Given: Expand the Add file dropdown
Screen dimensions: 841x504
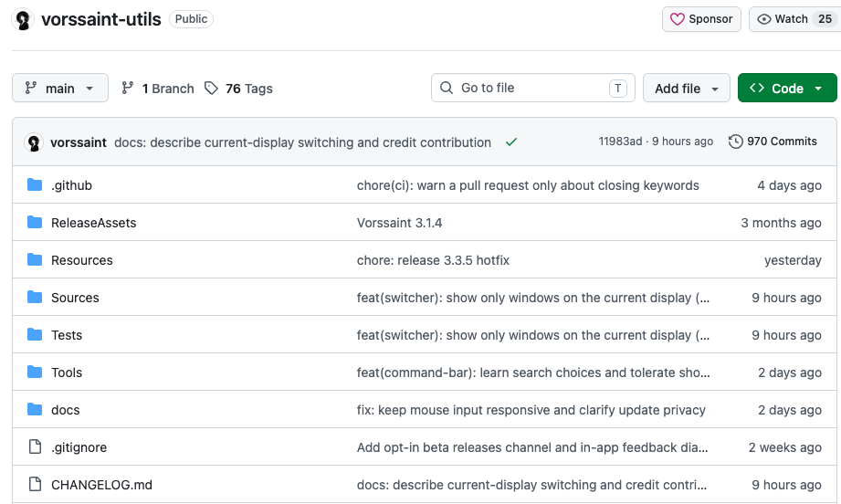Looking at the screenshot, I should click(x=687, y=88).
